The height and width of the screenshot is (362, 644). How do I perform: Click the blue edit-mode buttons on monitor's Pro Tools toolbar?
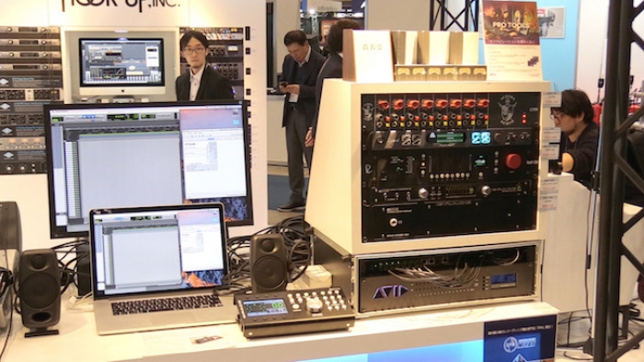point(88,117)
